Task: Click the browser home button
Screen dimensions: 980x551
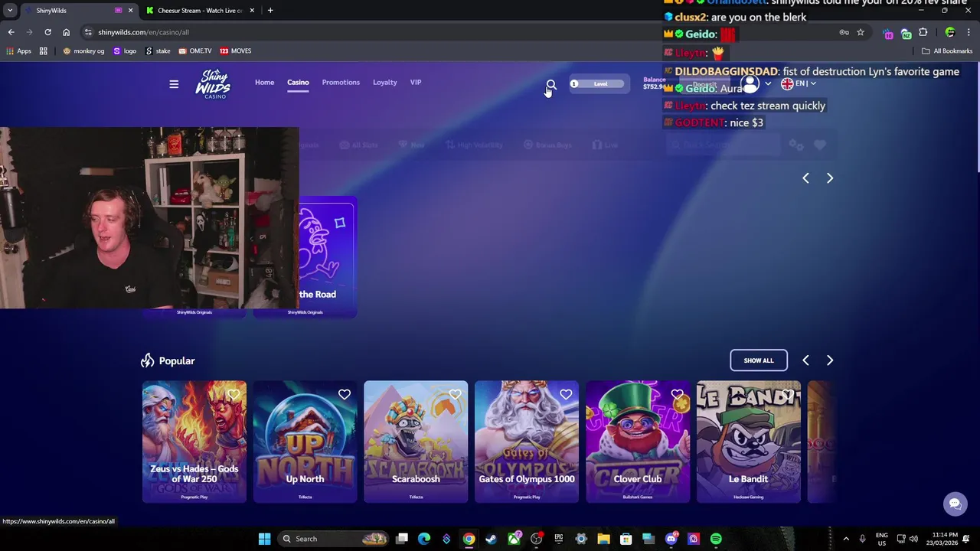Action: pos(66,32)
